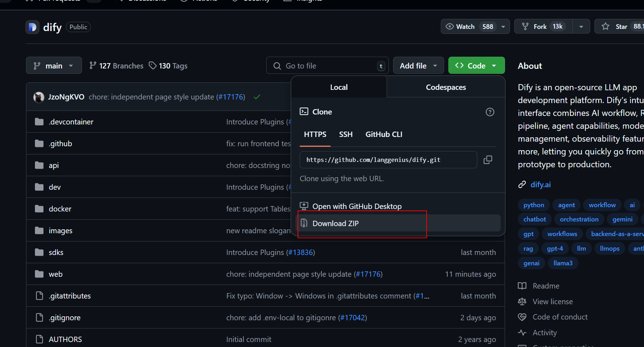Click the .devcontainer folder icon
The image size is (644, 347).
39,122
